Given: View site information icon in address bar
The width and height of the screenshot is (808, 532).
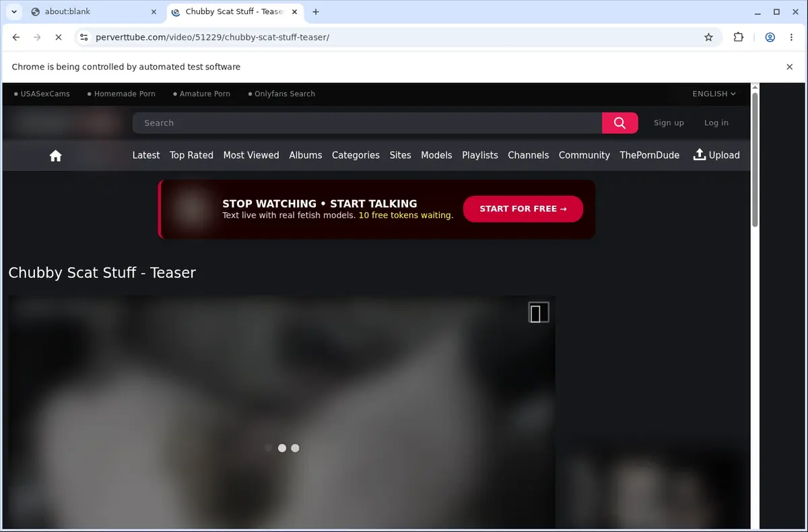Looking at the screenshot, I should click(x=83, y=37).
